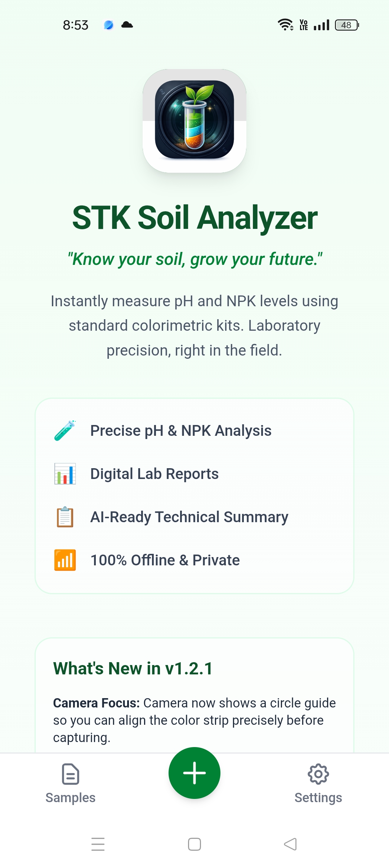Tap the clipboard Technical Summary icon
389x868 pixels.
tap(65, 517)
